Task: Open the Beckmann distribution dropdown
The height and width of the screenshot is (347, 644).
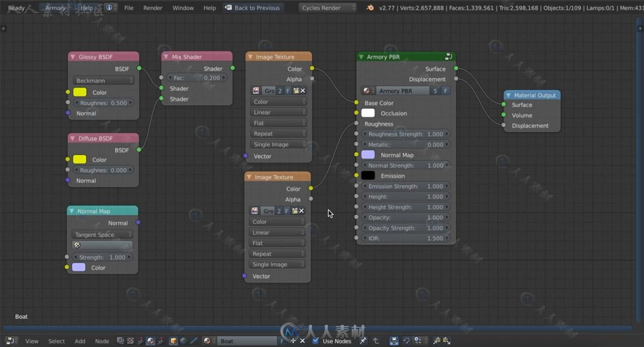Action: point(103,80)
